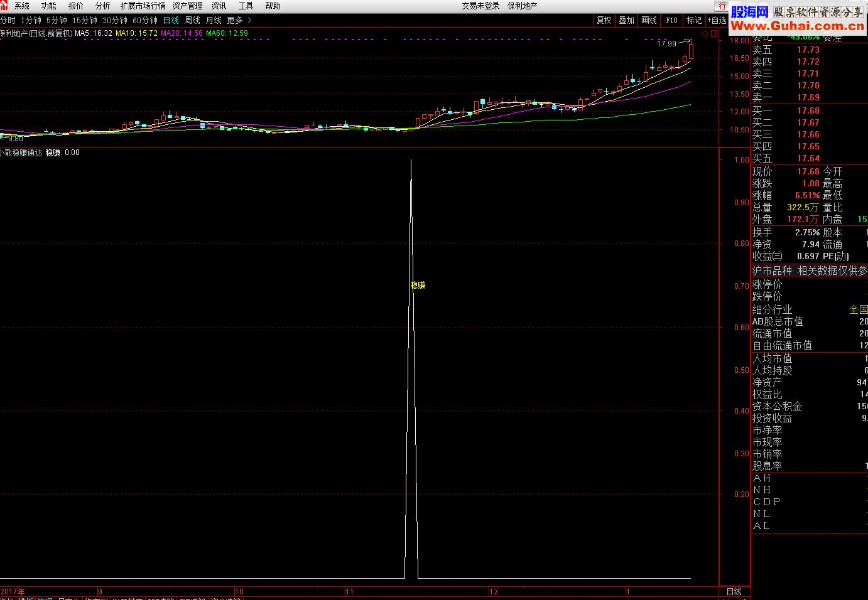Viewport: 868px width, 600px height.
Task: Click the 17.99 high price label
Action: [x=666, y=44]
